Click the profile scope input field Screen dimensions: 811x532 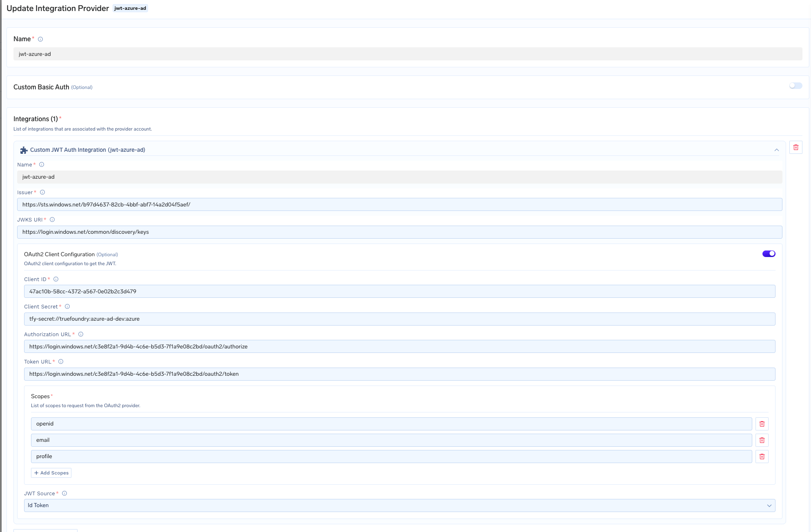pos(391,457)
